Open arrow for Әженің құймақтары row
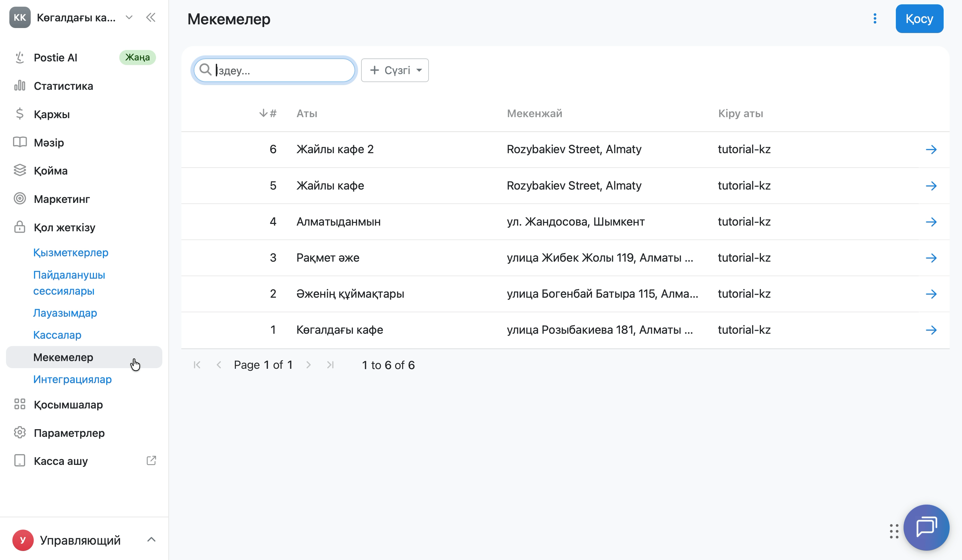 coord(931,294)
